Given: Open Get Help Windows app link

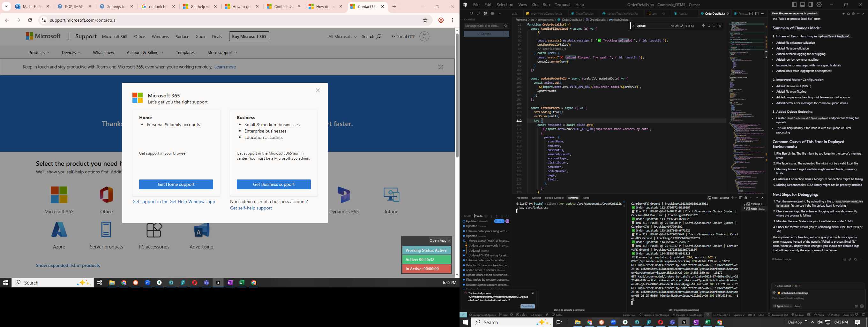Looking at the screenshot, I should click(174, 202).
